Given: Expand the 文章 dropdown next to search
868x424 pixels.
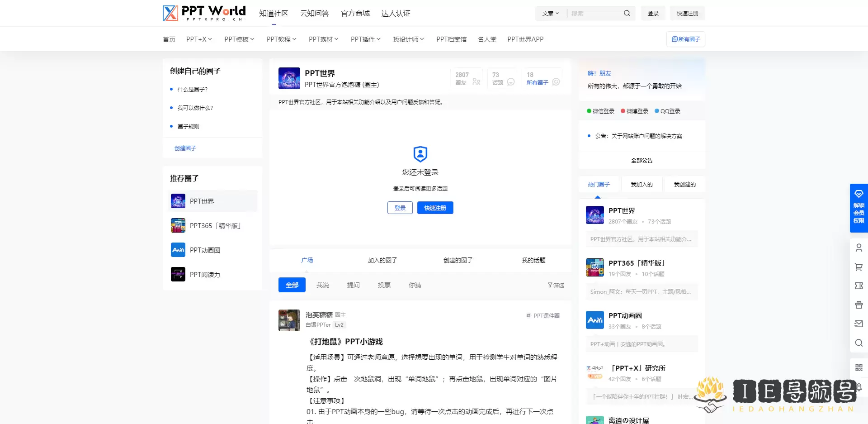Looking at the screenshot, I should tap(550, 13).
